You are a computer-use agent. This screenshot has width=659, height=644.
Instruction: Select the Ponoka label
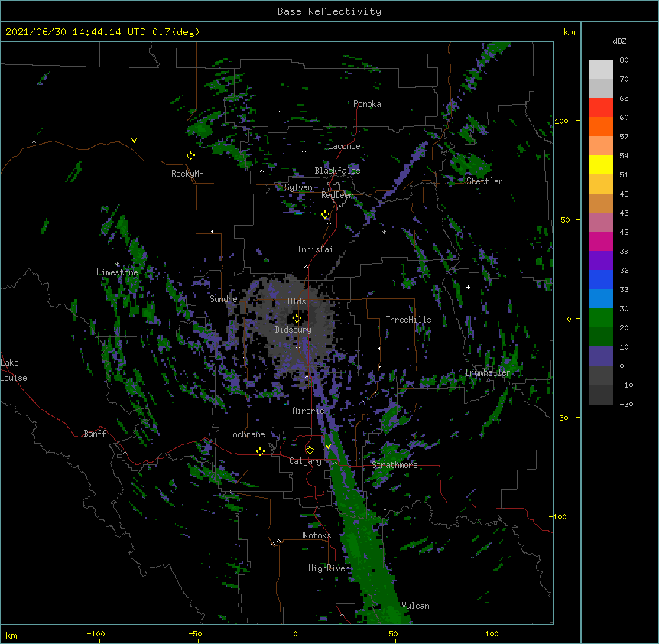click(x=367, y=104)
